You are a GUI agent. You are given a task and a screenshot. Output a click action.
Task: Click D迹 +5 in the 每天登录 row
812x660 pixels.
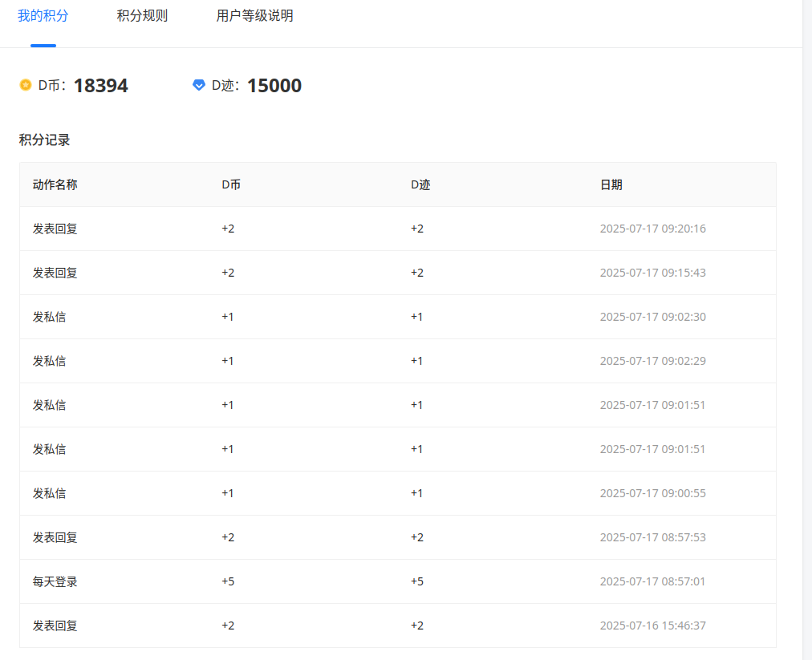point(417,581)
